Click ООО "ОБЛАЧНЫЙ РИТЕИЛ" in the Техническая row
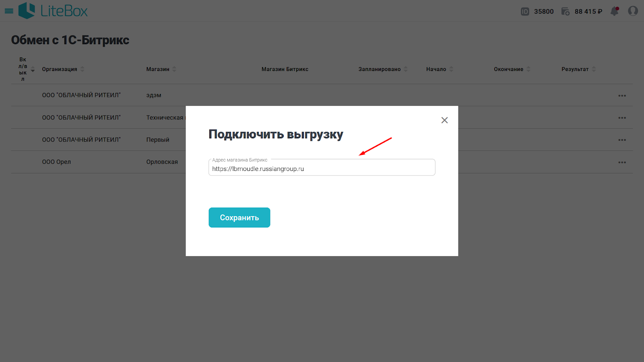644x362 pixels. [x=81, y=118]
